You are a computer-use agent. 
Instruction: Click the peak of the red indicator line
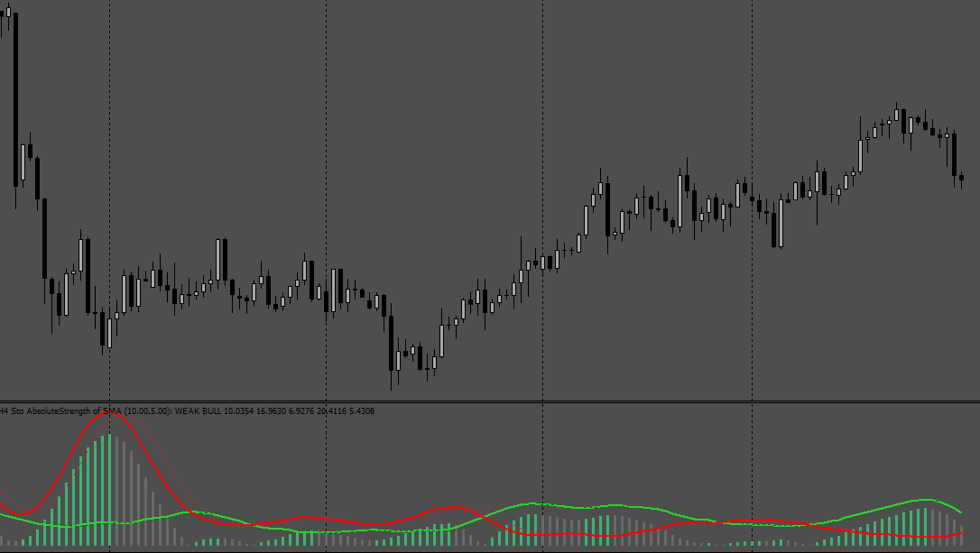pyautogui.click(x=107, y=413)
